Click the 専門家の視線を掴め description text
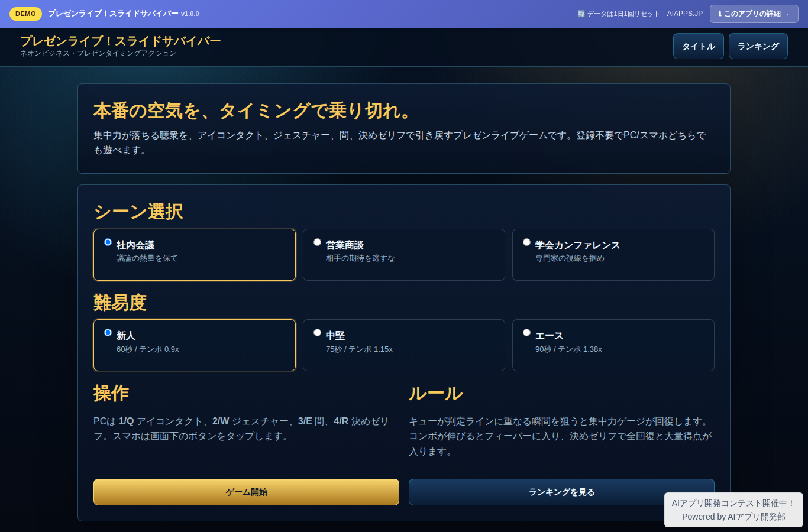The height and width of the screenshot is (532, 808). pos(570,258)
